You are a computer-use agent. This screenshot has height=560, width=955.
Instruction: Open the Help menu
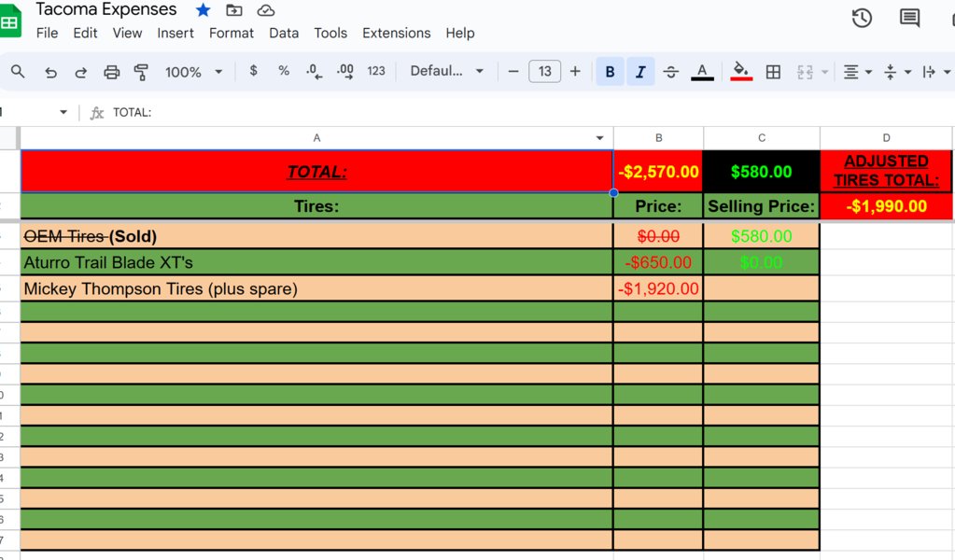pyautogui.click(x=460, y=33)
